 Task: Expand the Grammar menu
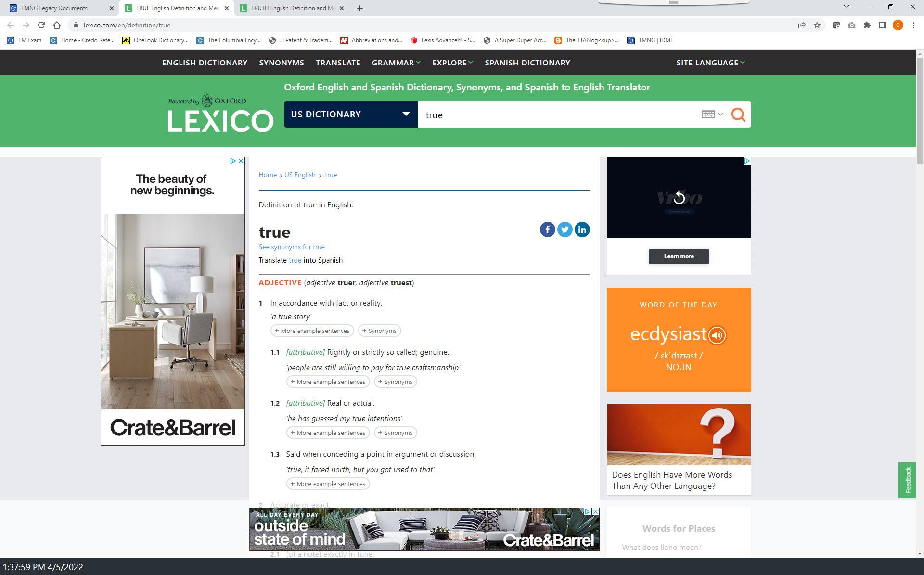point(396,63)
